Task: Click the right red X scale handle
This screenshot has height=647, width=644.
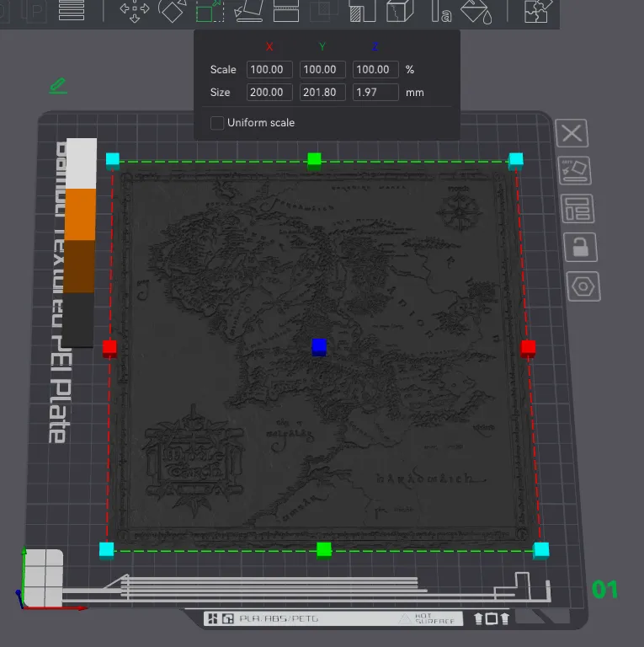Action: [x=528, y=349]
